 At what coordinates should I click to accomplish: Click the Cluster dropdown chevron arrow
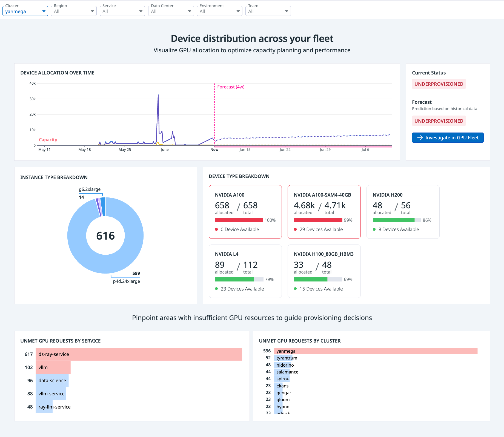(x=44, y=11)
